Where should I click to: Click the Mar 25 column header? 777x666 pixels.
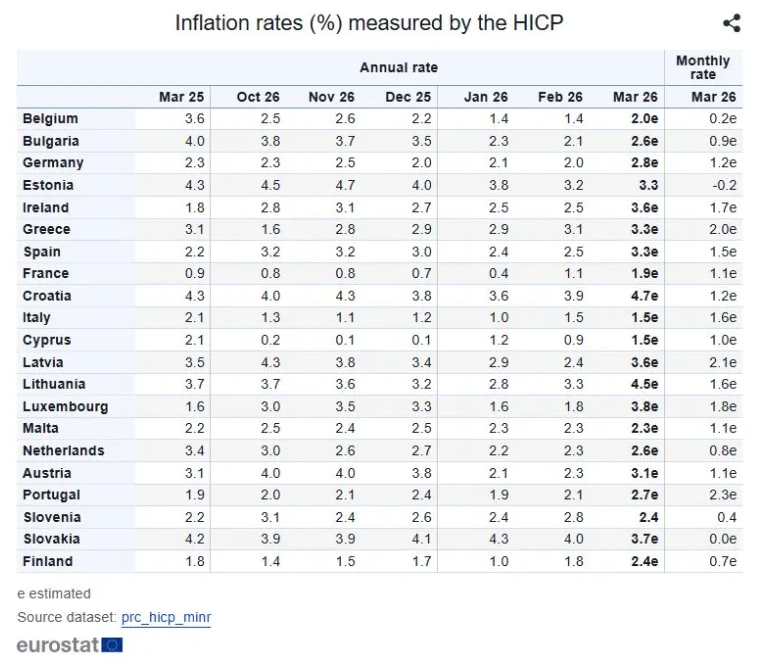(181, 97)
